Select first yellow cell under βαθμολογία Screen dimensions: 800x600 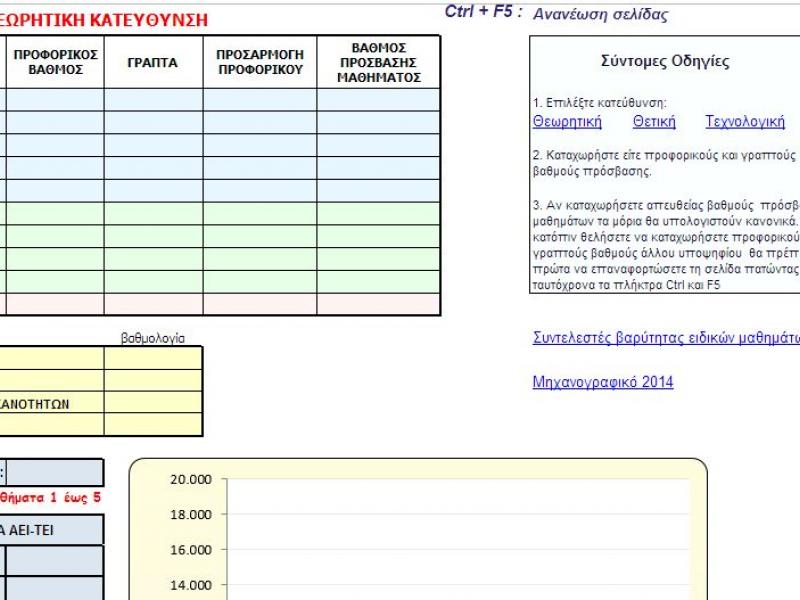(x=153, y=358)
